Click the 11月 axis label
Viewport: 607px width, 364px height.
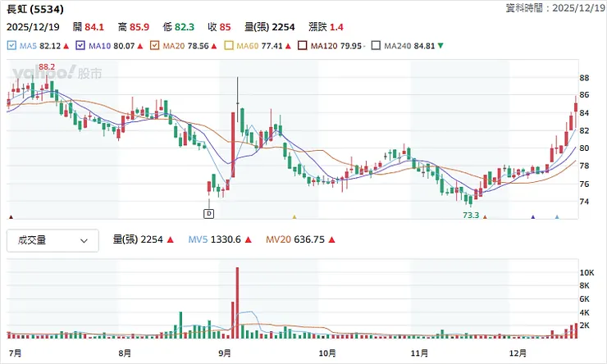tap(420, 353)
